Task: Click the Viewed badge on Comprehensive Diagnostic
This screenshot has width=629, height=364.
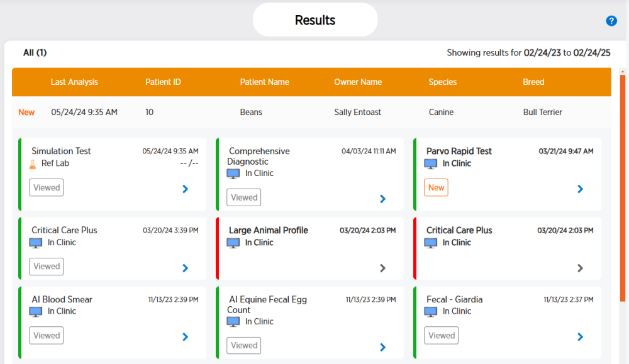Action: (244, 197)
